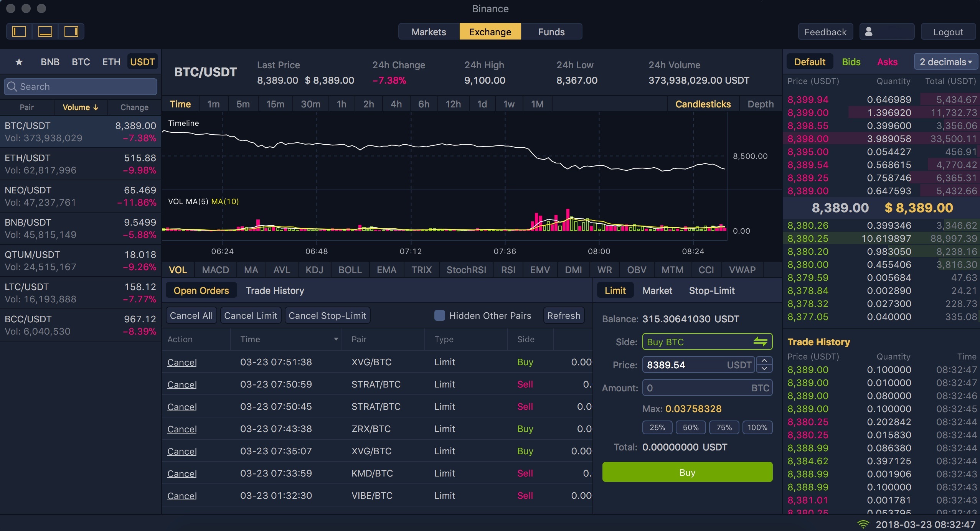Select the MACD indicator
This screenshot has height=531, width=980.
coord(215,270)
